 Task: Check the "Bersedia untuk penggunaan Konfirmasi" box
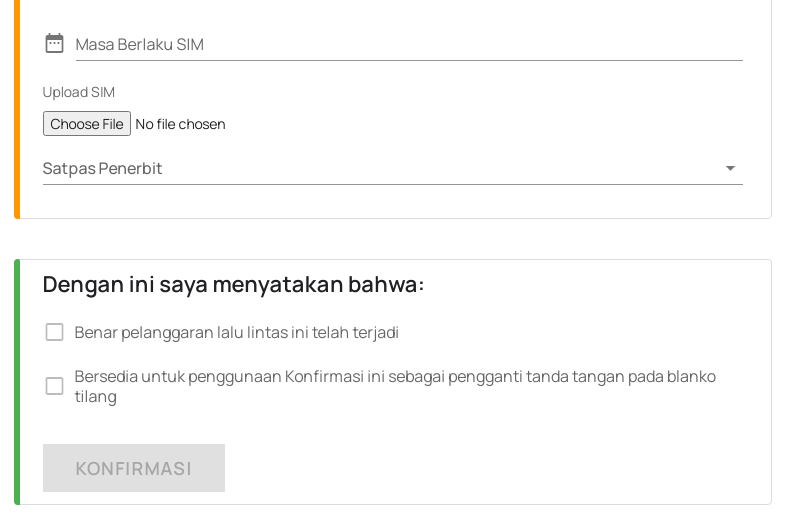click(x=55, y=386)
